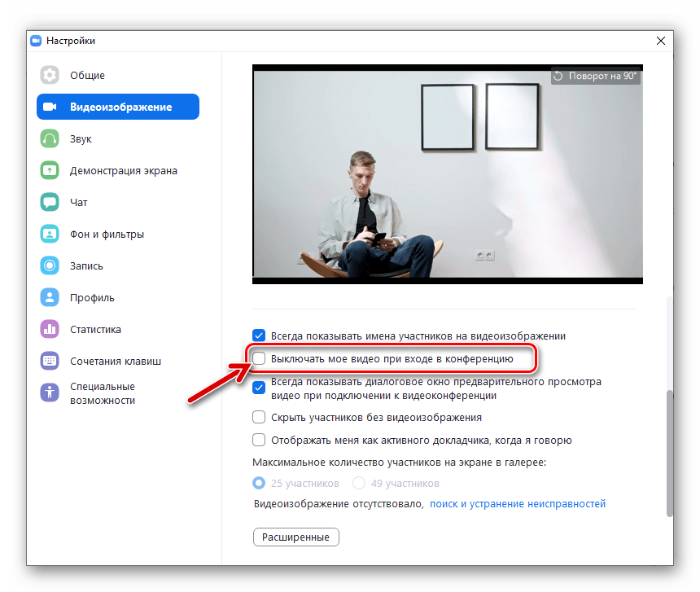This screenshot has width=700, height=592.
Task: Open поиск и устранение неисправностей link
Action: [518, 503]
